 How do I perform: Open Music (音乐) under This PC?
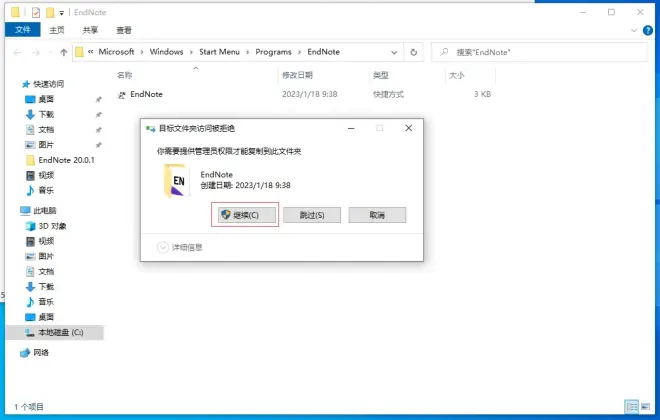tap(45, 302)
